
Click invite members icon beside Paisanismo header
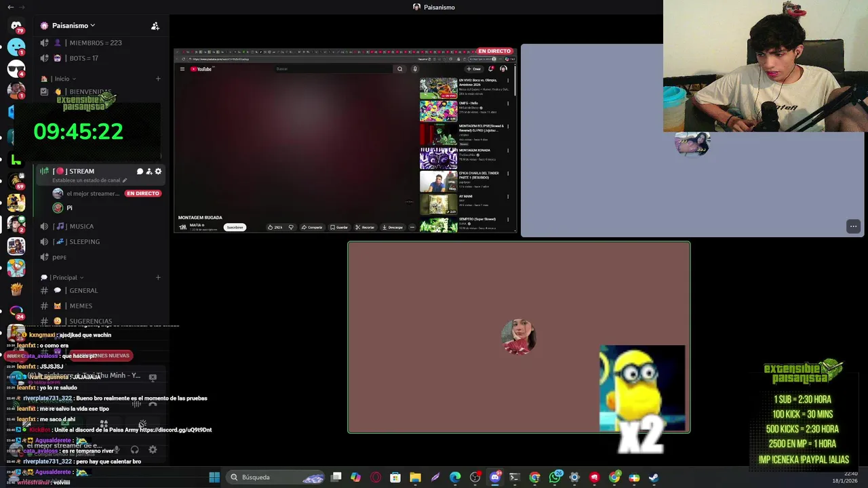coord(155,26)
